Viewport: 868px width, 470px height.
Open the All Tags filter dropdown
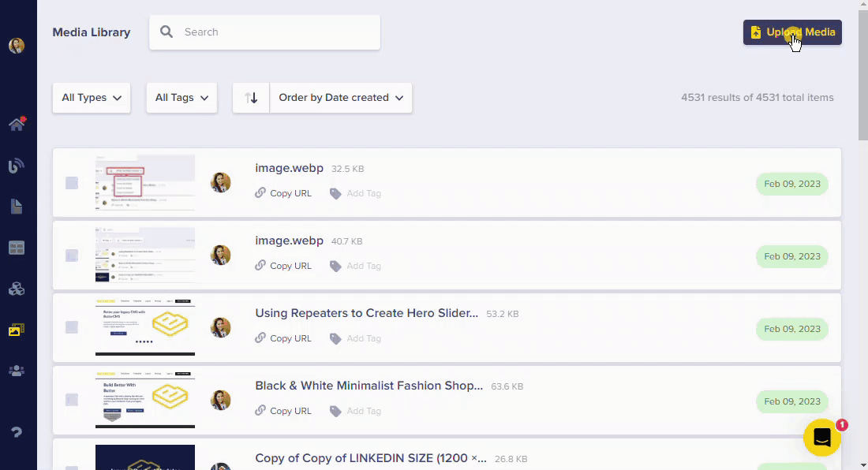[x=181, y=98]
